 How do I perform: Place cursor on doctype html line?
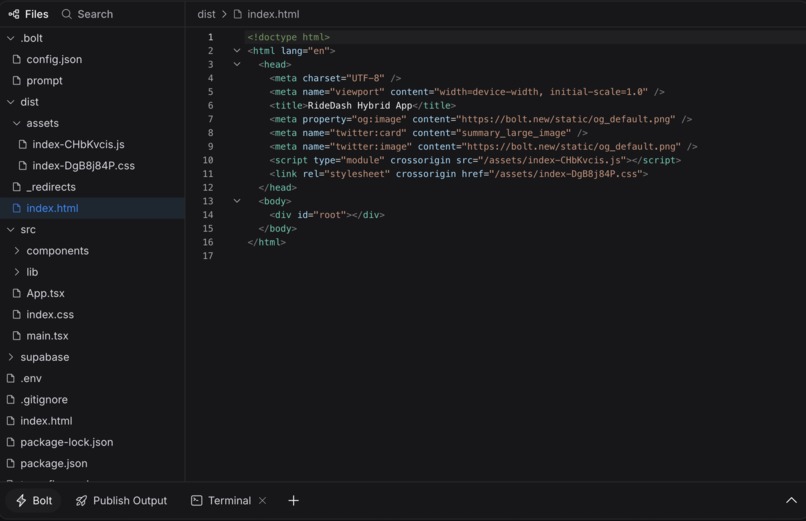pos(288,37)
